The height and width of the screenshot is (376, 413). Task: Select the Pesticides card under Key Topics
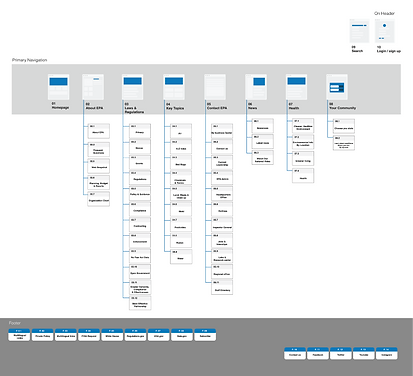181,225
